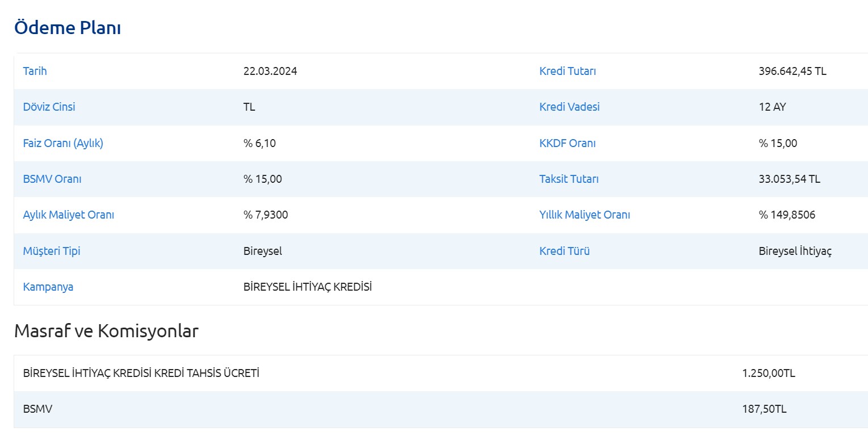Click the Kredi Tutarı label
The height and width of the screenshot is (440, 868).
pyautogui.click(x=567, y=72)
